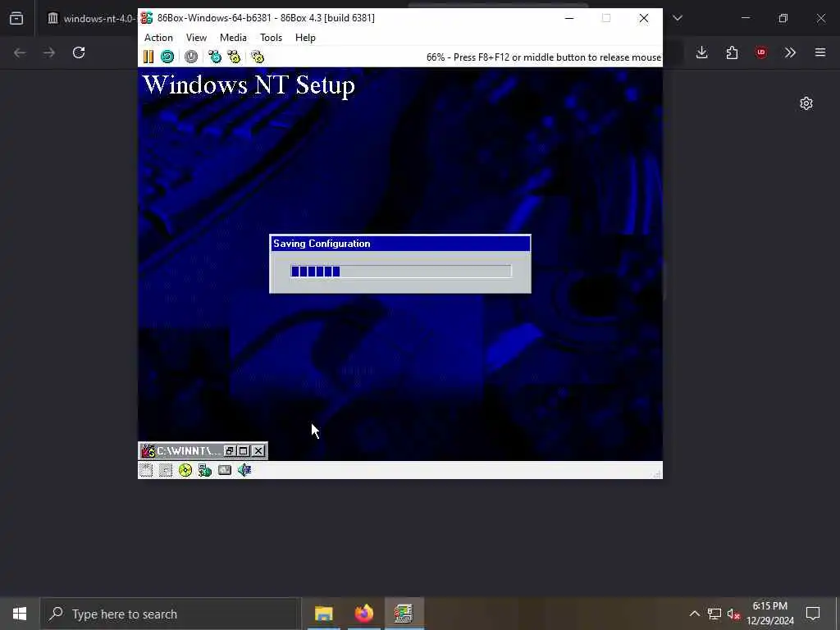The image size is (840, 630).
Task: Pause the 86Box emulation
Action: [148, 57]
